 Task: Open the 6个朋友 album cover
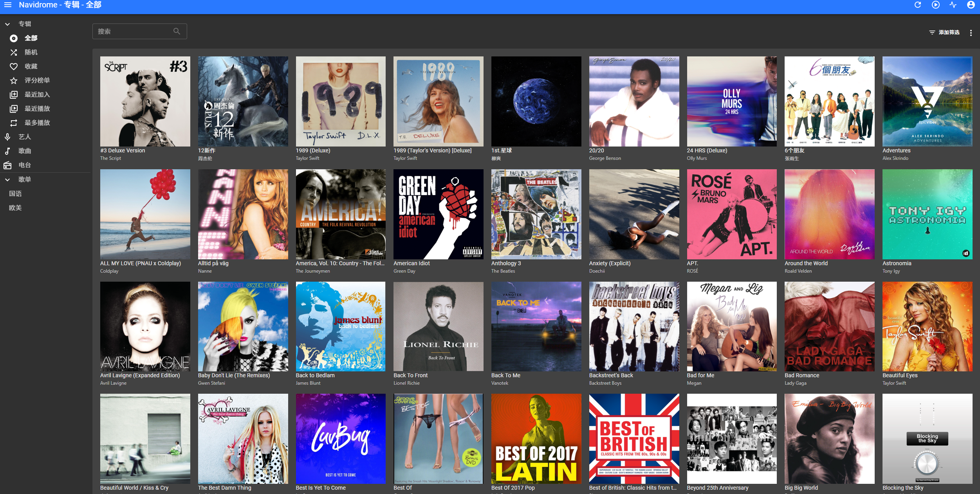pos(830,101)
